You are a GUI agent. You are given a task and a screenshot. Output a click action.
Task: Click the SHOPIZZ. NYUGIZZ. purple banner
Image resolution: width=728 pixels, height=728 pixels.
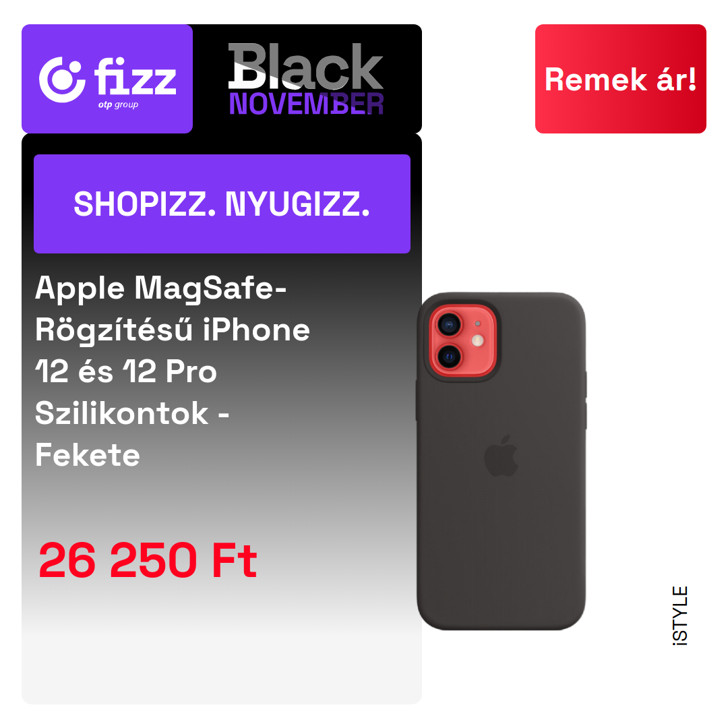tap(222, 204)
